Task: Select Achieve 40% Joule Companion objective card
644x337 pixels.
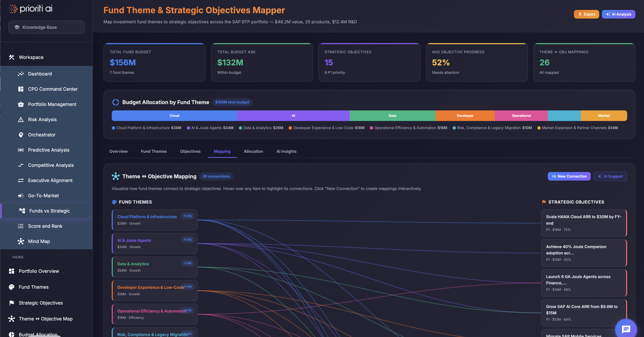Action: click(584, 253)
